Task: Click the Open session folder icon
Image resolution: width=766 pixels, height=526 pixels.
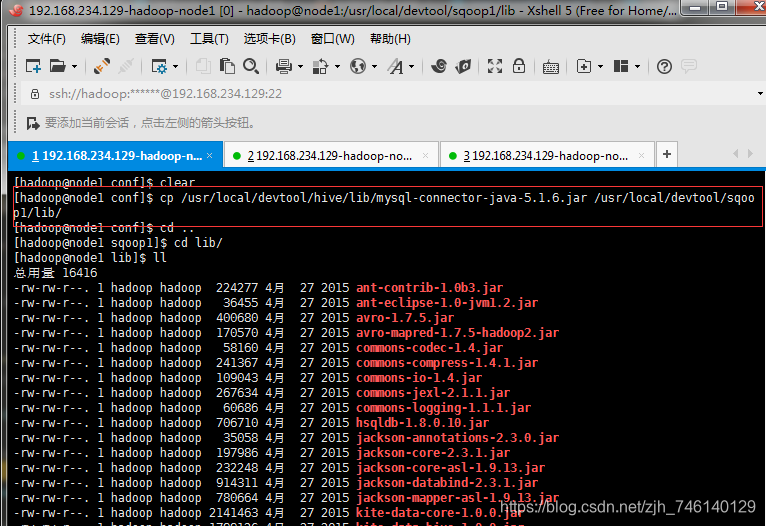Action: (58, 66)
